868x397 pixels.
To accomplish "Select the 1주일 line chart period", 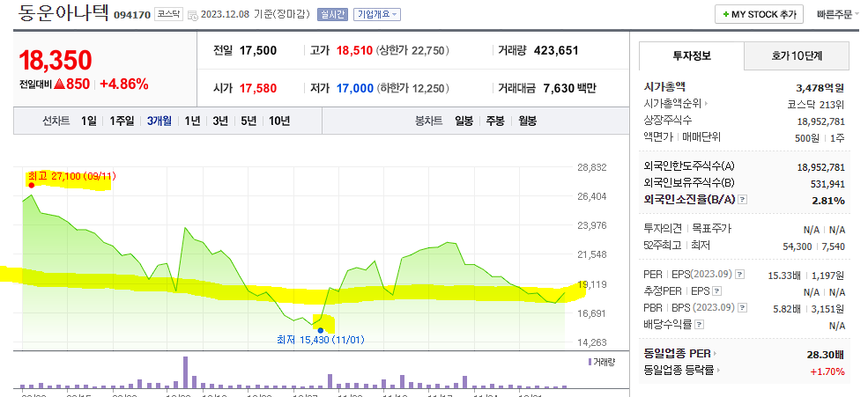I will coord(122,121).
